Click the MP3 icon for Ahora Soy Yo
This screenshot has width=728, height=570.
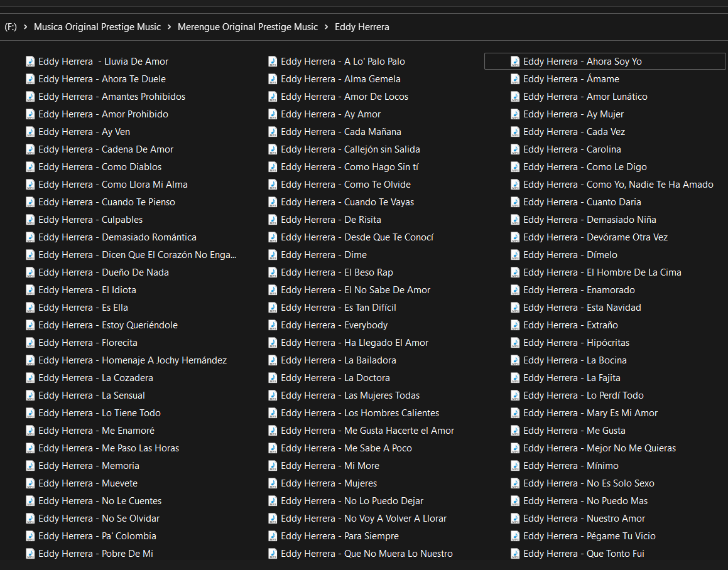click(x=515, y=62)
